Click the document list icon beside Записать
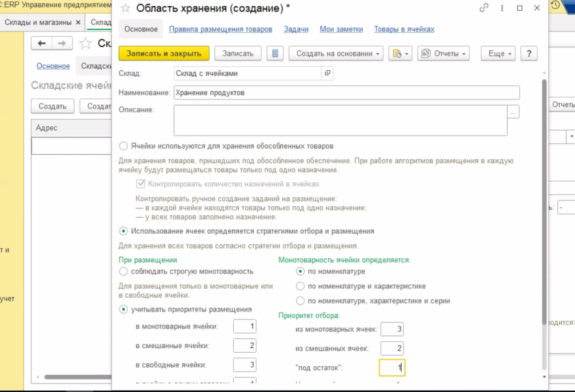 [x=275, y=53]
